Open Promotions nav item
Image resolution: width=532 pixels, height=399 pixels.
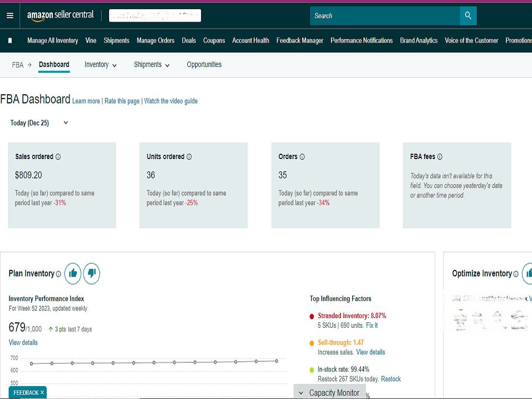pos(518,41)
